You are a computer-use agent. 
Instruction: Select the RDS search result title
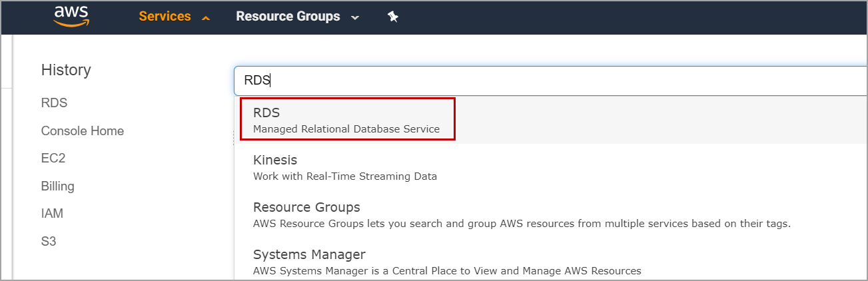(266, 113)
